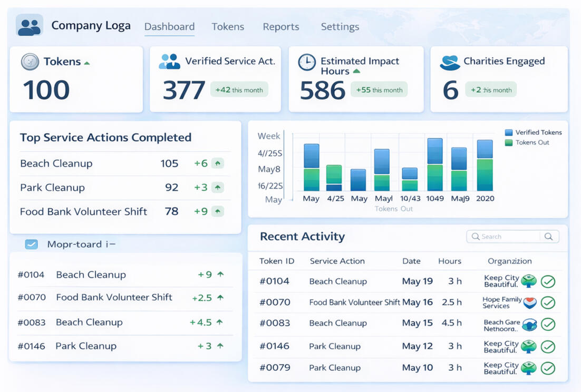
Task: Click Beach Gare Nethoora organization logo
Action: (529, 325)
